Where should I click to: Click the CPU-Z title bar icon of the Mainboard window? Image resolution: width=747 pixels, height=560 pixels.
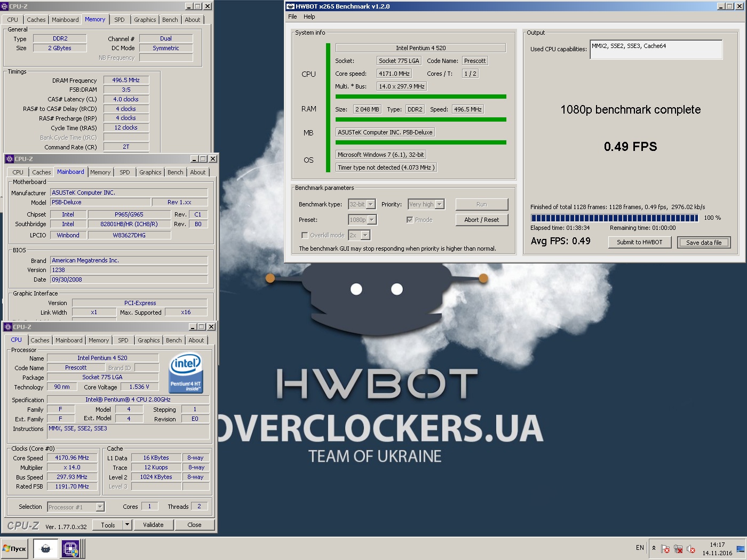[9, 159]
